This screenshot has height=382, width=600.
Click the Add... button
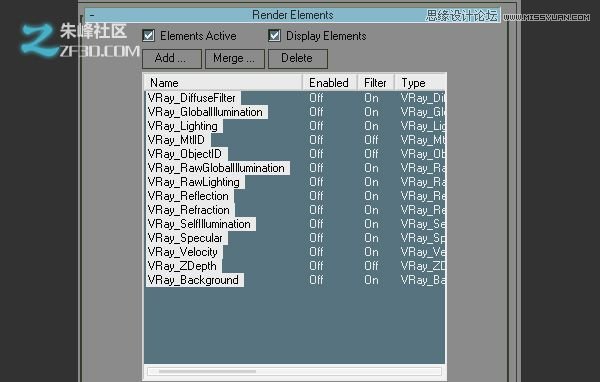172,59
